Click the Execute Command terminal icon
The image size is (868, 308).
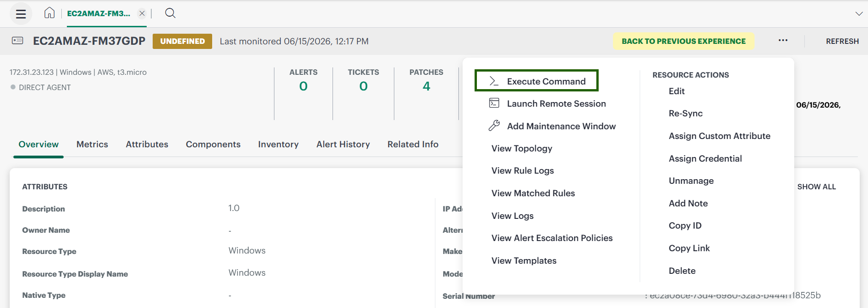click(494, 81)
